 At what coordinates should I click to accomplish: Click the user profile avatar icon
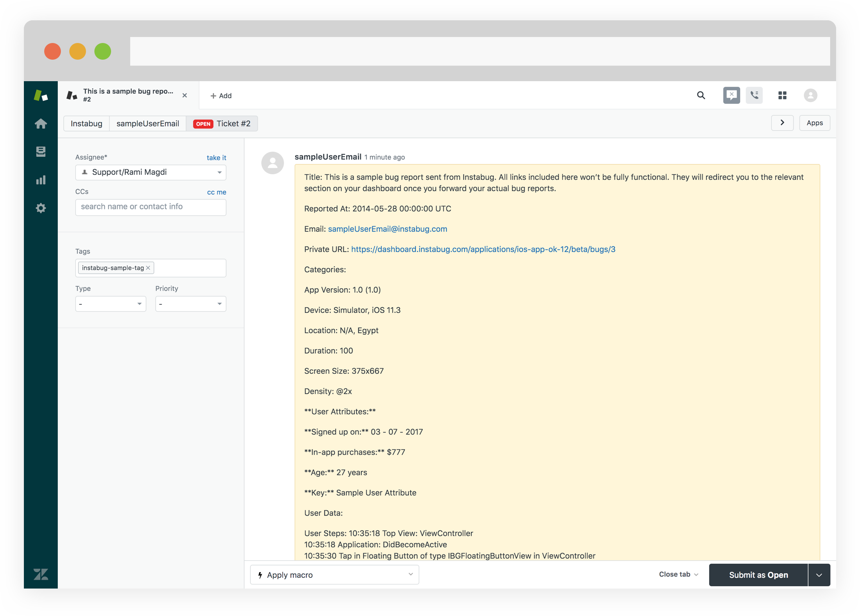pyautogui.click(x=810, y=95)
